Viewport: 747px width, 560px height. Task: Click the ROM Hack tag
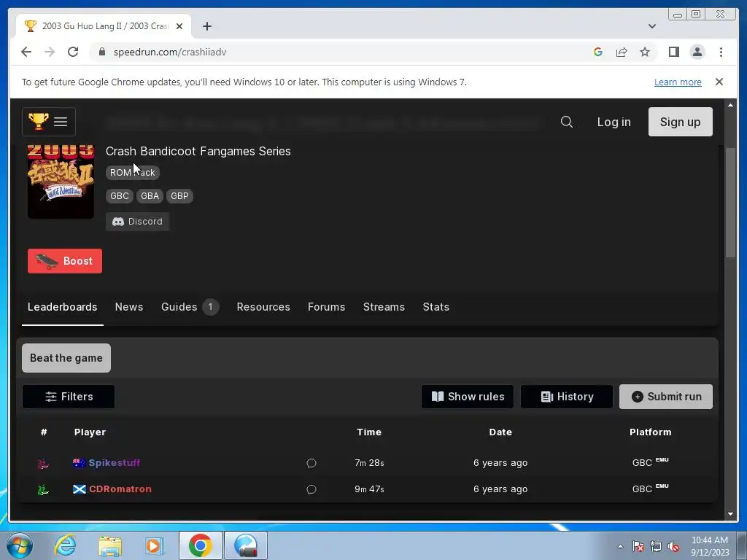click(133, 172)
